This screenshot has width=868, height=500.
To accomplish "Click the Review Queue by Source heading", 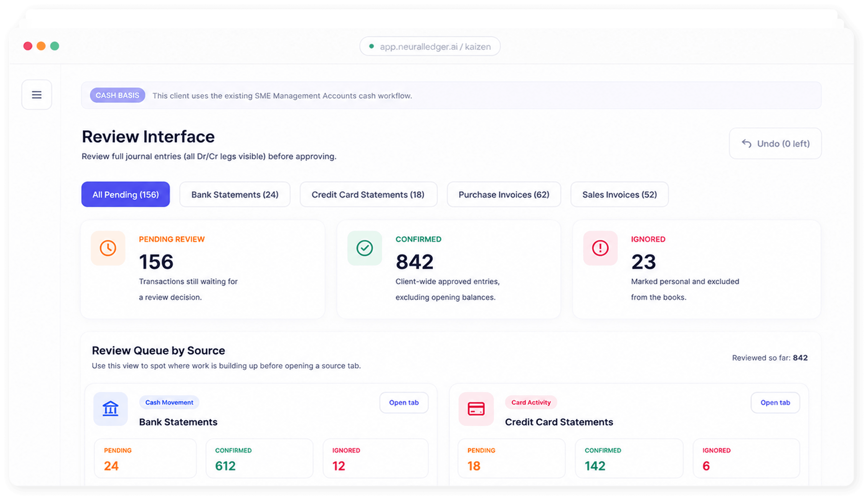I will [x=158, y=350].
